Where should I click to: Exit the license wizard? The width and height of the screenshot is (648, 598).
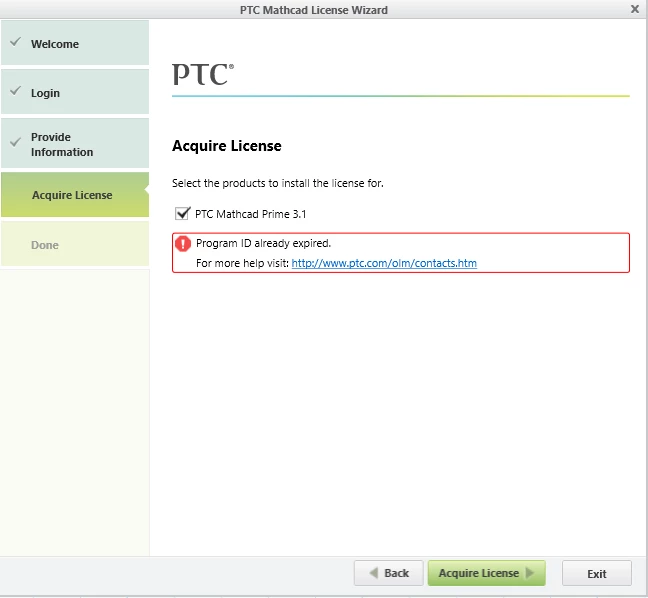(597, 573)
